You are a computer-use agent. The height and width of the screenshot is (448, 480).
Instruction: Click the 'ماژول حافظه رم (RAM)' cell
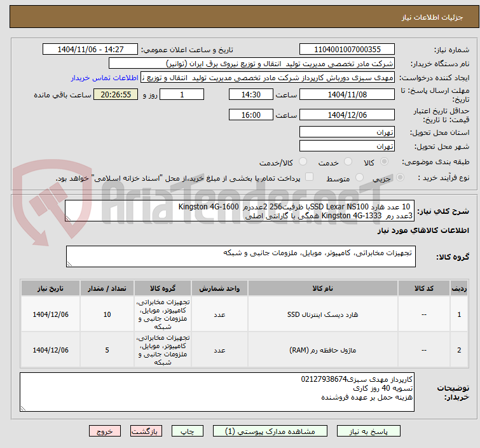pos(323,350)
